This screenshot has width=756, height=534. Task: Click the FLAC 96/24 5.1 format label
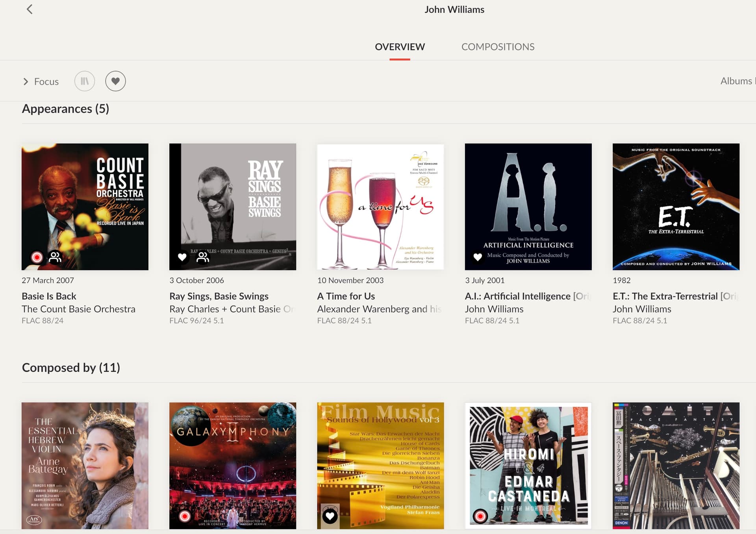[x=196, y=320]
